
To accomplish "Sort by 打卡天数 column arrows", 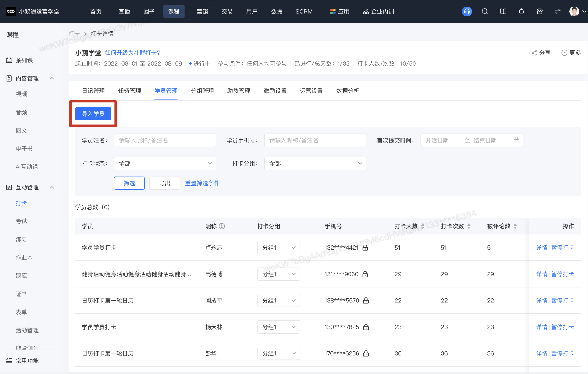I will point(423,226).
